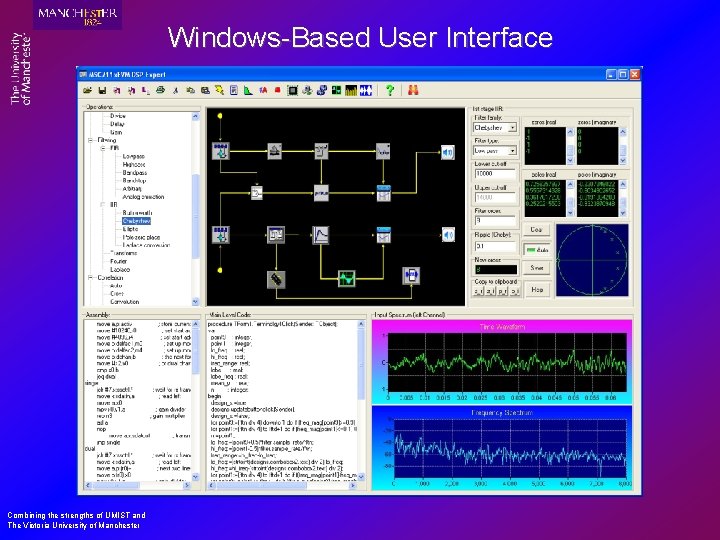
Task: Click the Ripple (Cheby) input field
Action: pyautogui.click(x=495, y=246)
